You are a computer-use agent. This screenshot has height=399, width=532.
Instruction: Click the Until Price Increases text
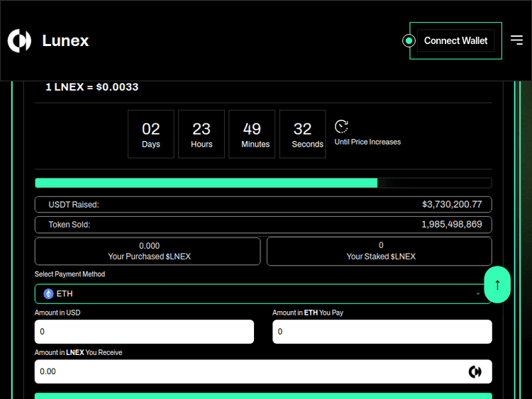click(367, 142)
